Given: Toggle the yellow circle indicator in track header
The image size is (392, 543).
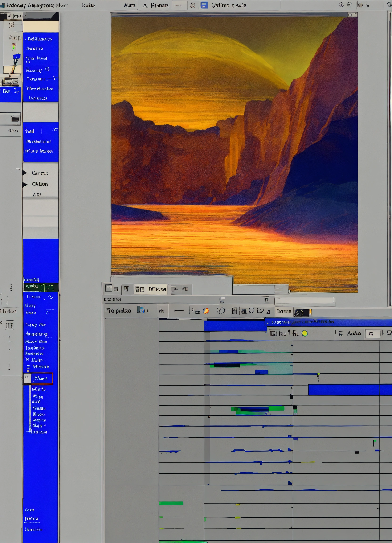Looking at the screenshot, I should pos(305,333).
